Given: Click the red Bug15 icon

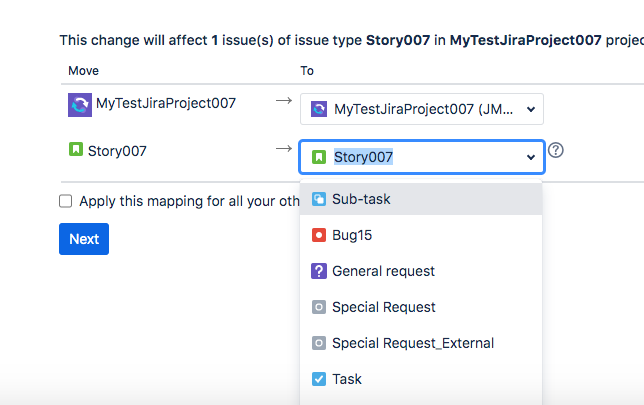Looking at the screenshot, I should [x=319, y=235].
